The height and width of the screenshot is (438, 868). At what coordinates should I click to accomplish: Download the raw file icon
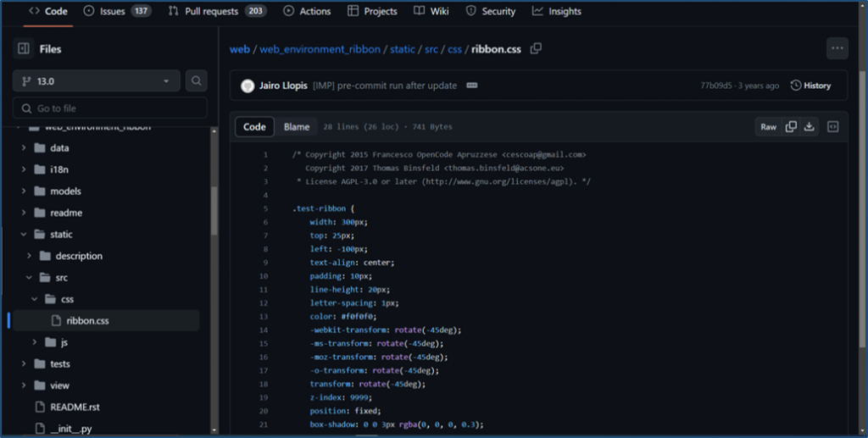click(x=810, y=126)
